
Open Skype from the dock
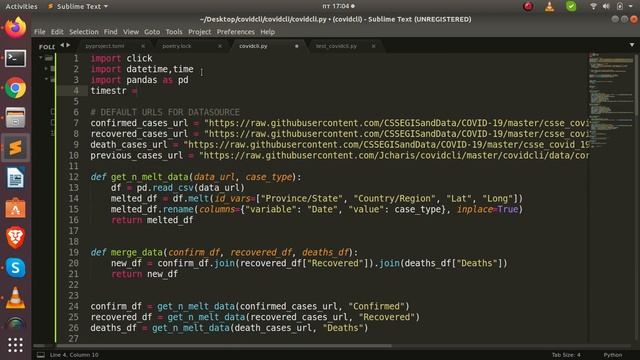click(16, 268)
